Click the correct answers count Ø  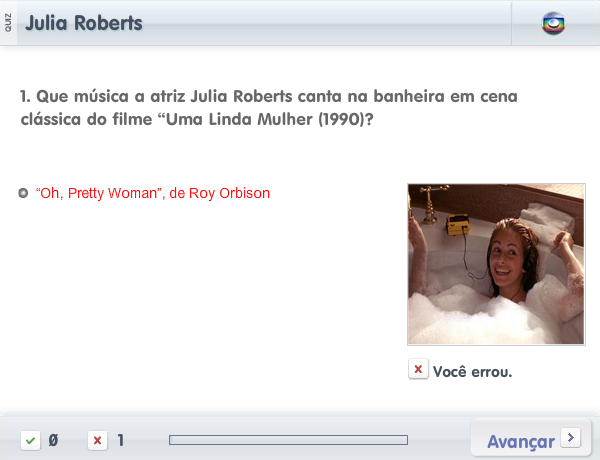(x=53, y=440)
